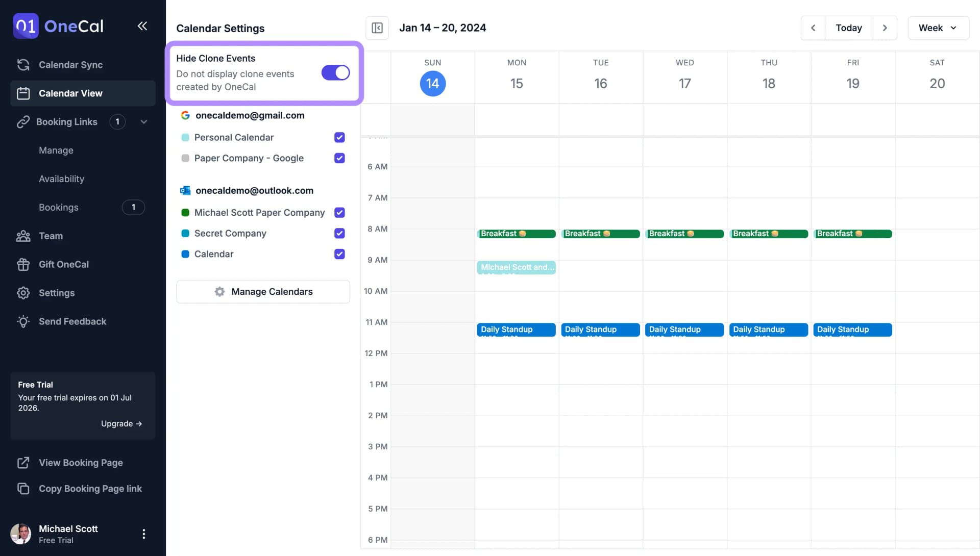Select Availability in sidebar
The height and width of the screenshot is (556, 980).
(61, 179)
